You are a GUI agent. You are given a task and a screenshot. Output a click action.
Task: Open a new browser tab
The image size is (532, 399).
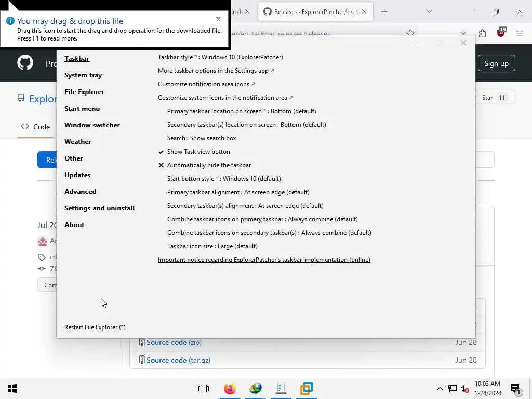click(384, 12)
